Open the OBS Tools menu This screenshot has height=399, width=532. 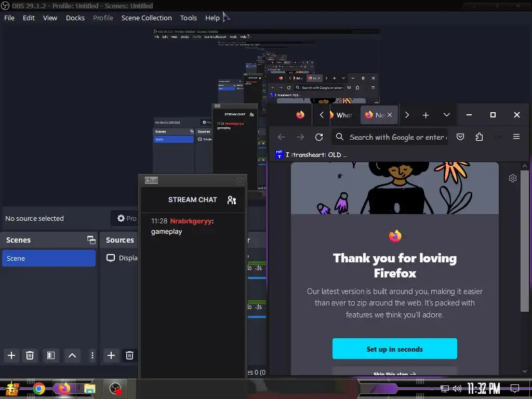[188, 18]
